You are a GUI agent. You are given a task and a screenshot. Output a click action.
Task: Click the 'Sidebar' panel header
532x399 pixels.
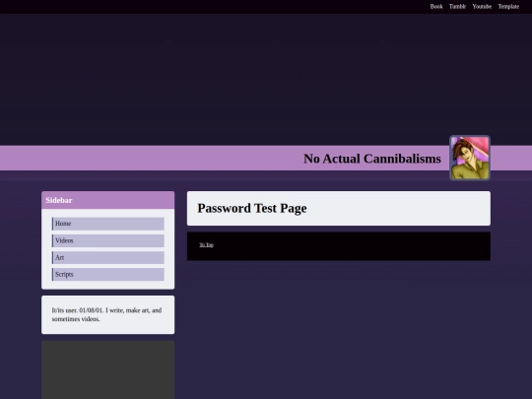(x=108, y=200)
